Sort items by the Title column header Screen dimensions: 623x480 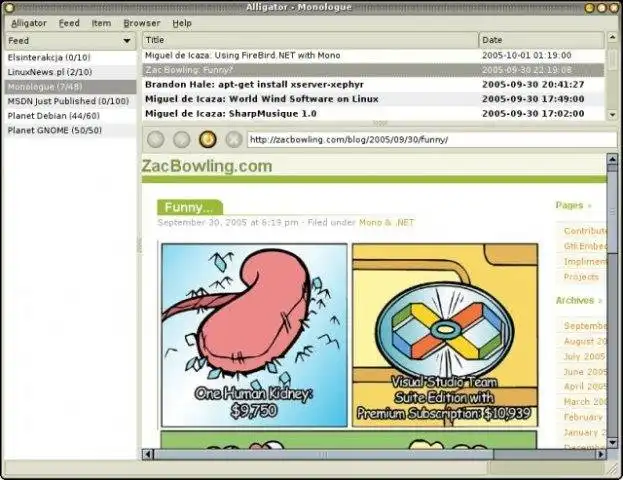click(310, 40)
